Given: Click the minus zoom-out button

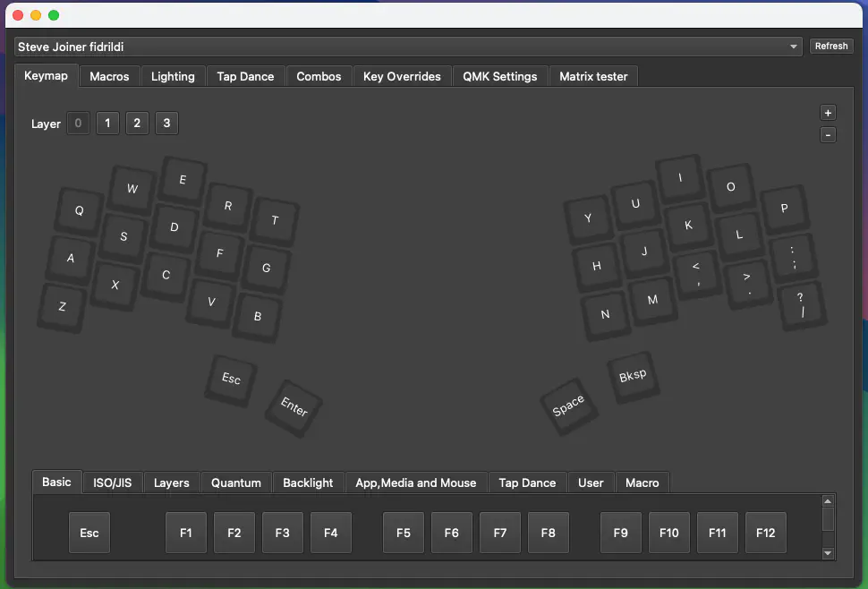Looking at the screenshot, I should coord(828,135).
